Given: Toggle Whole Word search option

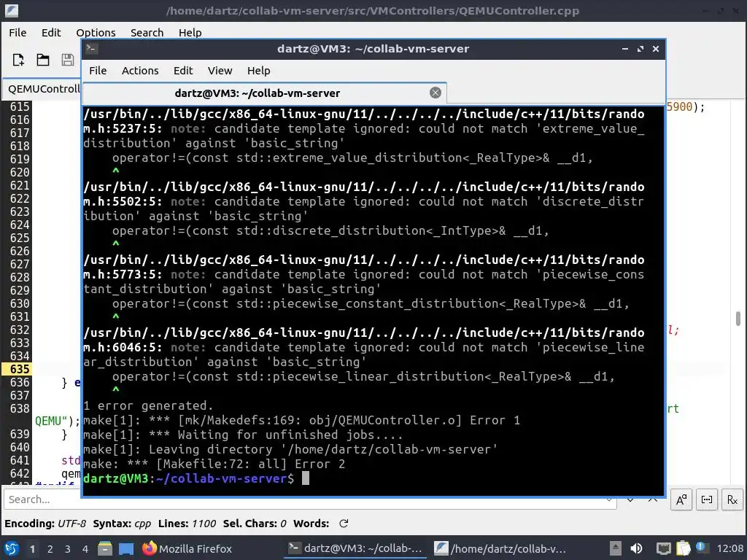Looking at the screenshot, I should click(706, 499).
